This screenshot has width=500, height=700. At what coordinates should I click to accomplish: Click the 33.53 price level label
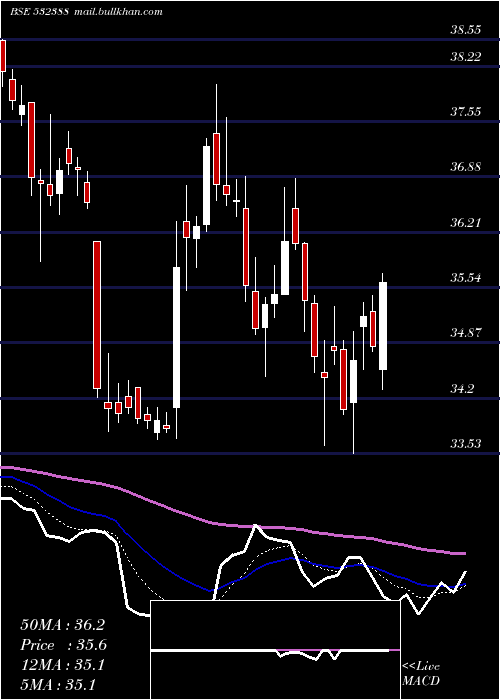tap(466, 444)
